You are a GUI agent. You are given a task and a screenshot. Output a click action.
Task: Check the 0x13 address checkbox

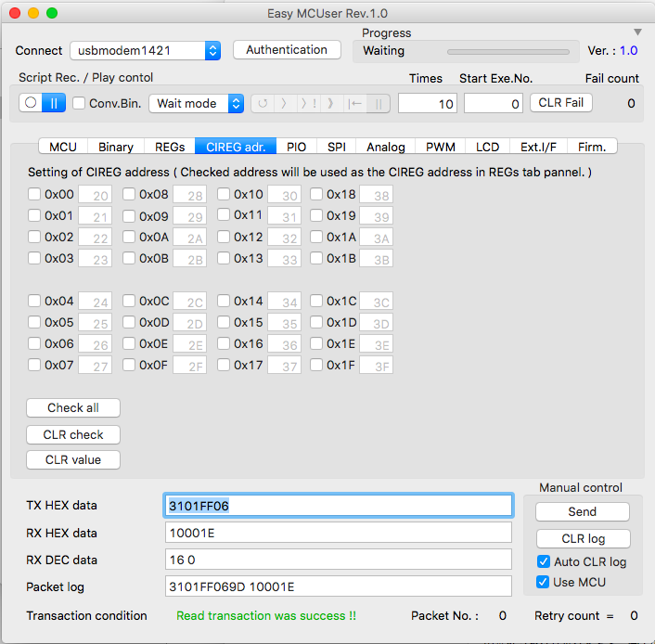(224, 258)
